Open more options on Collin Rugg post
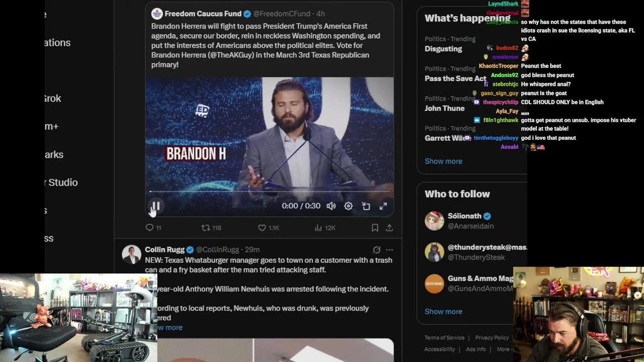This screenshot has width=644, height=362. 389,249
